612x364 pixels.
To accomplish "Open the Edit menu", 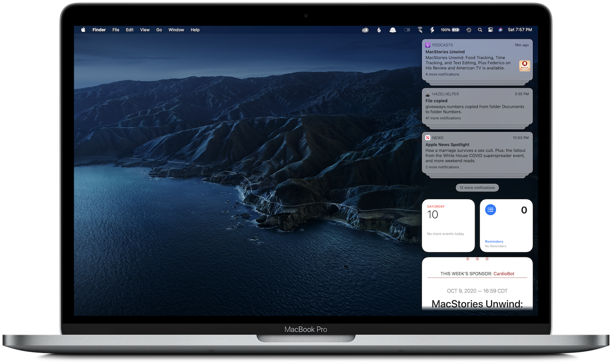I will 130,30.
